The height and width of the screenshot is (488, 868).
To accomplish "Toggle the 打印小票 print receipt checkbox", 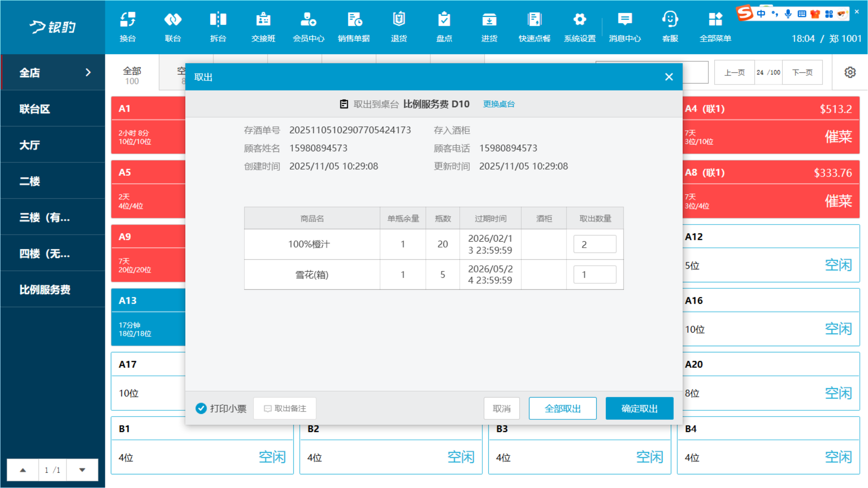I will click(x=201, y=408).
